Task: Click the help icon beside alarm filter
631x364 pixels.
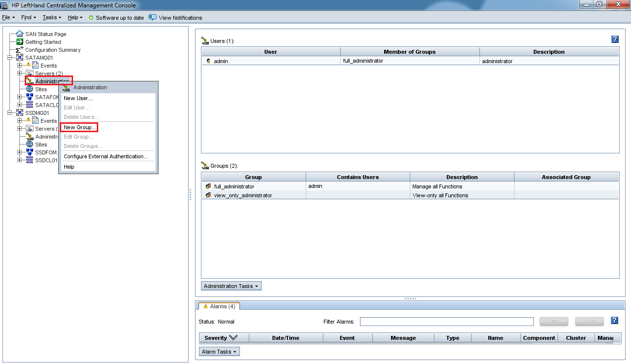Action: point(615,321)
